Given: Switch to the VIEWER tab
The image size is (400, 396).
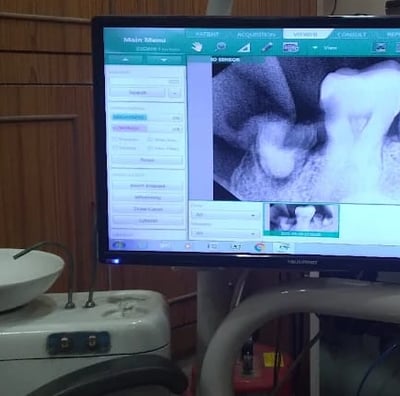Looking at the screenshot, I should tap(307, 34).
